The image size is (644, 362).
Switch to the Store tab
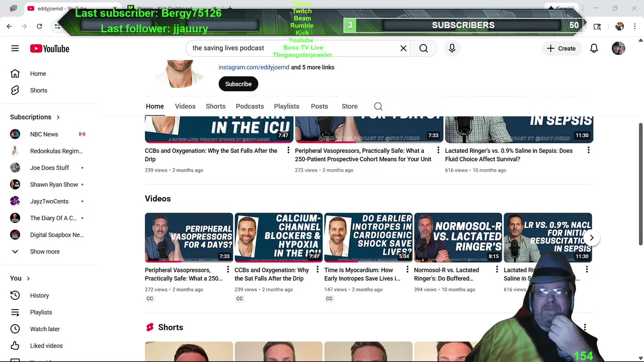(350, 106)
